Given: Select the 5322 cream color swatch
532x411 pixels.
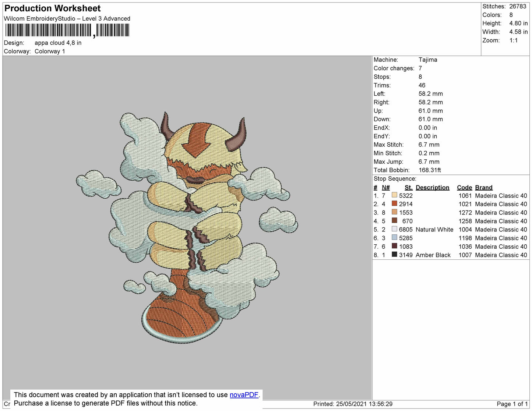Looking at the screenshot, I should pos(394,195).
